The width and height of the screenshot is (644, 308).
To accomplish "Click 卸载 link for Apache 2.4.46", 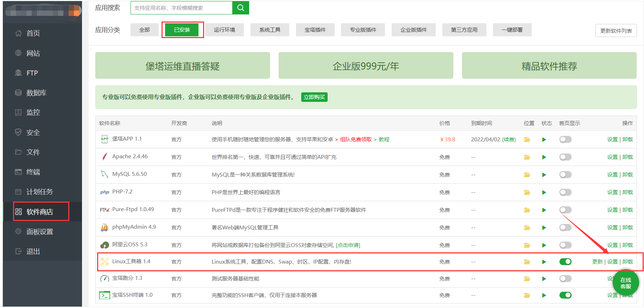I will click(x=628, y=157).
